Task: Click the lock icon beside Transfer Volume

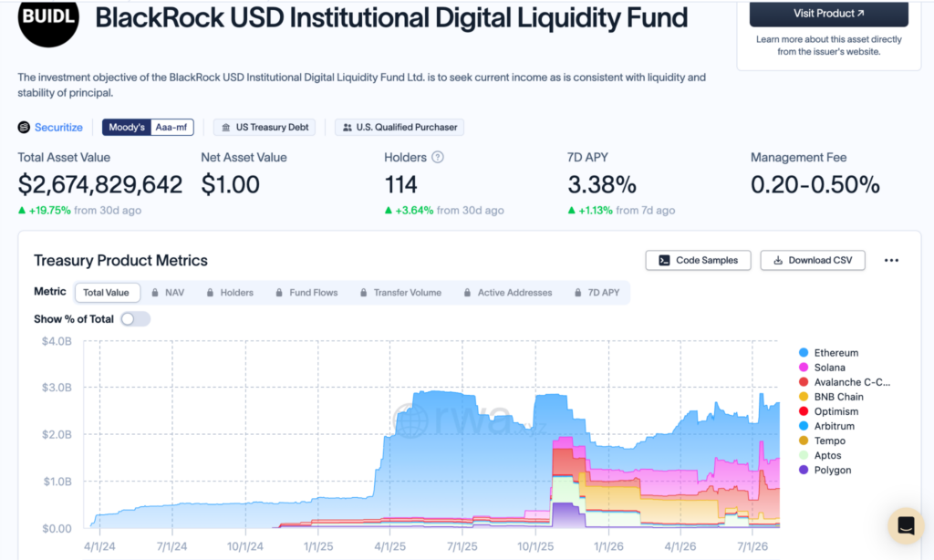Action: [x=363, y=293]
